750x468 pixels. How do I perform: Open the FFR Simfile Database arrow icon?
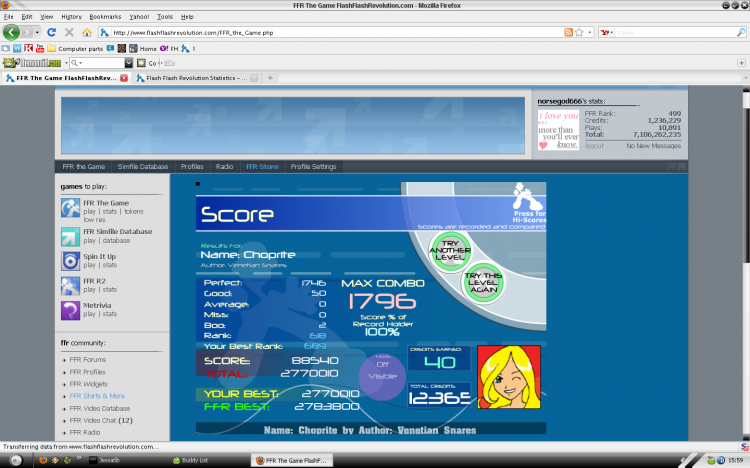click(70, 236)
